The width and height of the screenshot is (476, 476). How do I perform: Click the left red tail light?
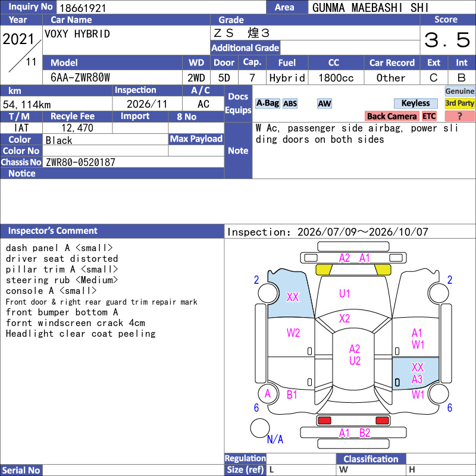click(324, 421)
